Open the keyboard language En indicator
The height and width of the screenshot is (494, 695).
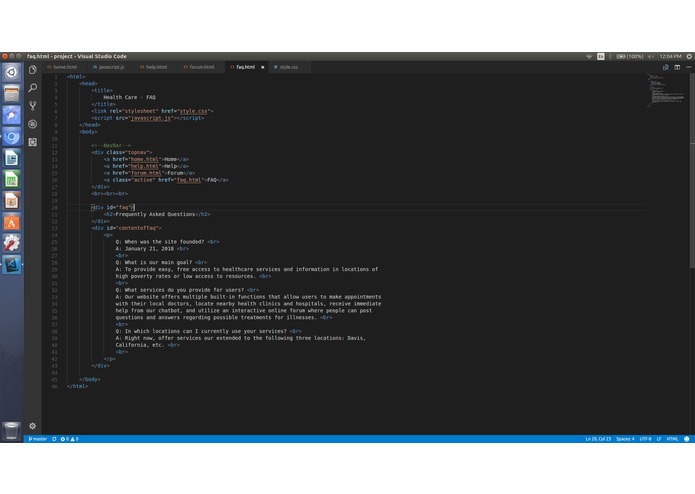click(x=601, y=56)
